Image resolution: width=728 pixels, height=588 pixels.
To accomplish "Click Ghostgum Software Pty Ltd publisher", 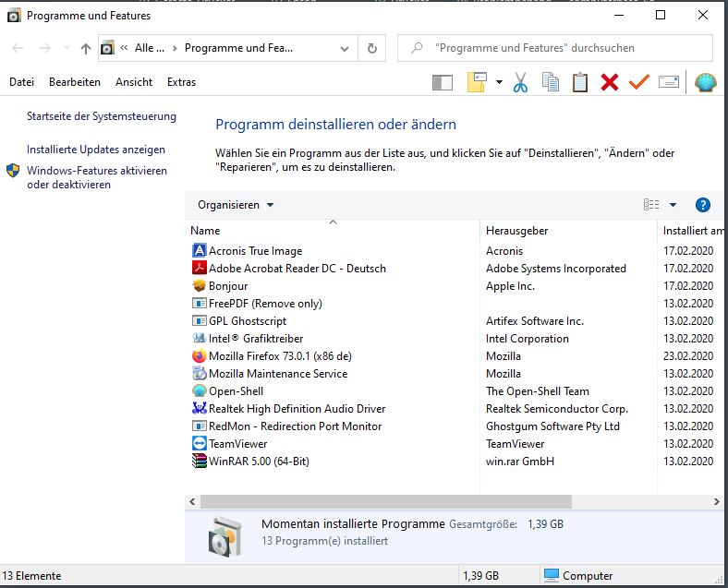I will coord(552,426).
